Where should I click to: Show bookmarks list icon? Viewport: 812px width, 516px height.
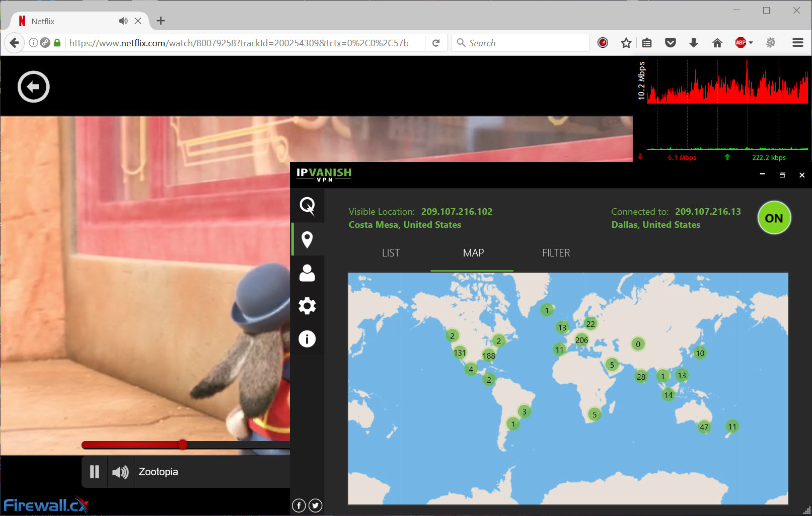(x=647, y=43)
